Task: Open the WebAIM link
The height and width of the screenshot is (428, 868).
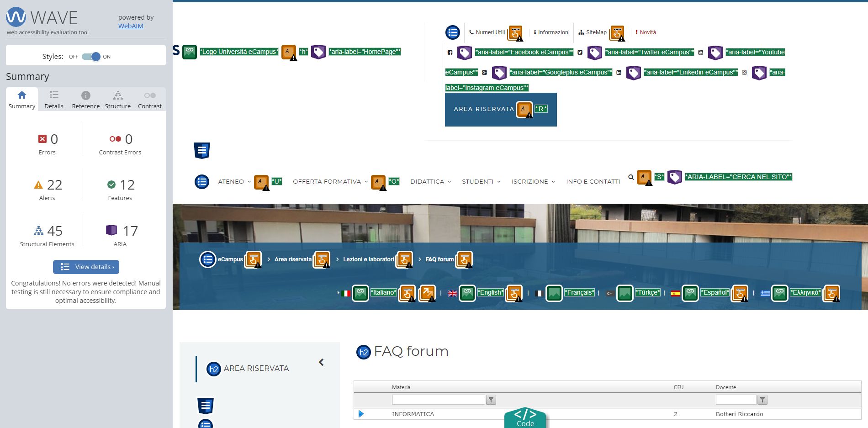Action: click(x=131, y=26)
